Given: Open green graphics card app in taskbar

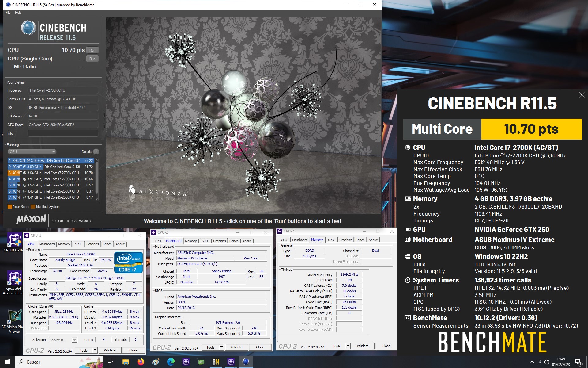Looking at the screenshot, I should 201,362.
